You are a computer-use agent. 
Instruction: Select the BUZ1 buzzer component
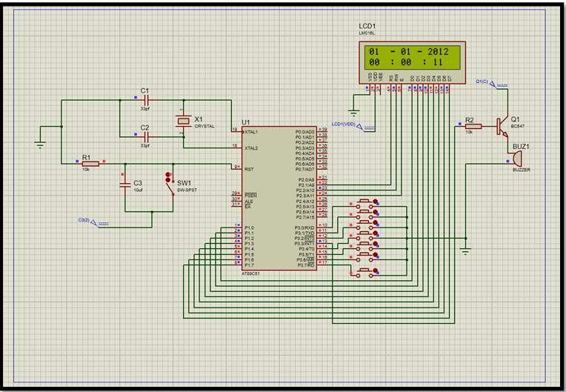[x=516, y=159]
